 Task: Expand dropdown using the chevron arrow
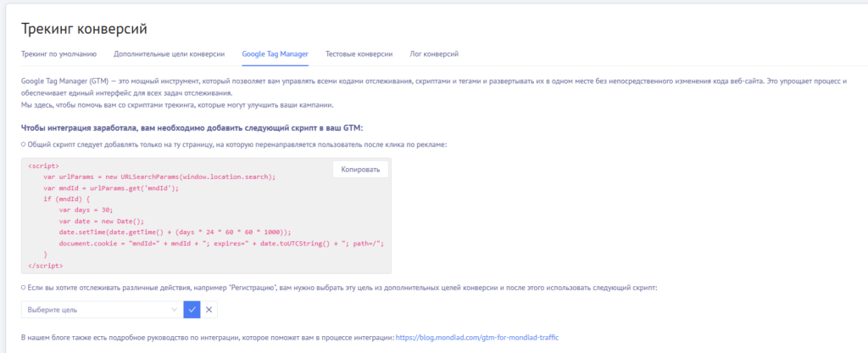175,310
